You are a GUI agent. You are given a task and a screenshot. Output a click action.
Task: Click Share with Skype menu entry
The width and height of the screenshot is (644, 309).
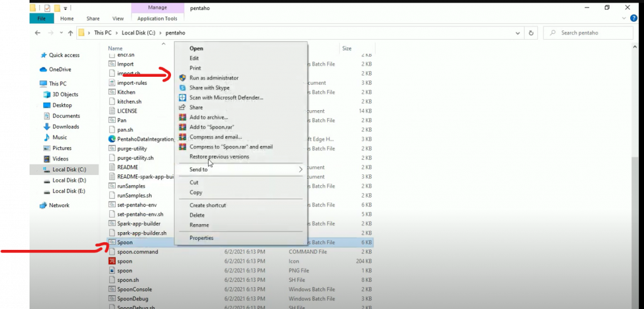click(209, 87)
